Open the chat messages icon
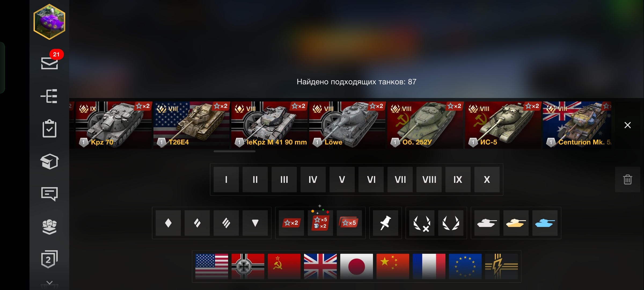Screen dimensions: 644x290 click(49, 194)
